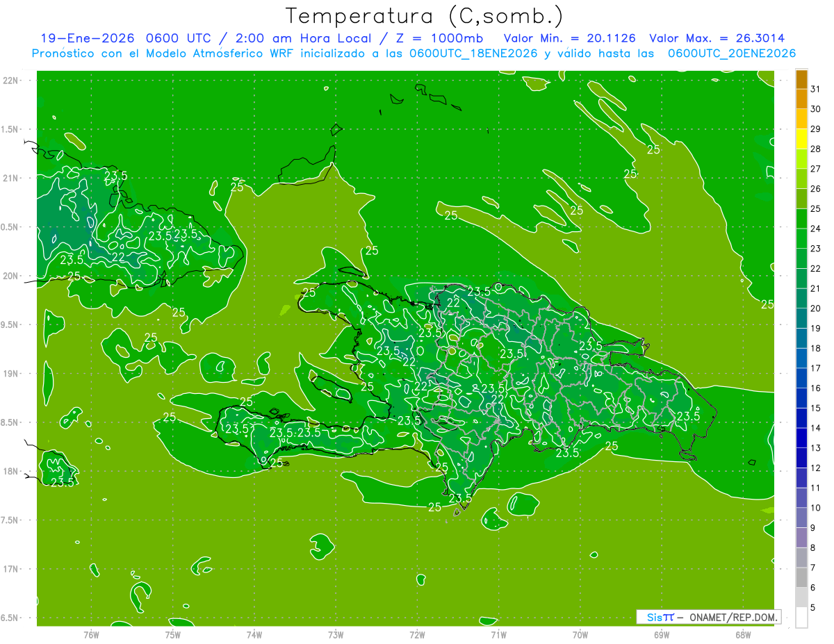Click the 31 label on the color scale
Screen dimensions: 834x644
coord(816,90)
